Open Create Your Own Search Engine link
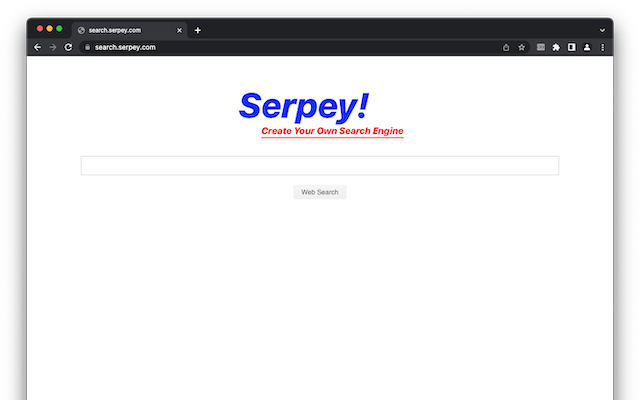 click(x=332, y=131)
